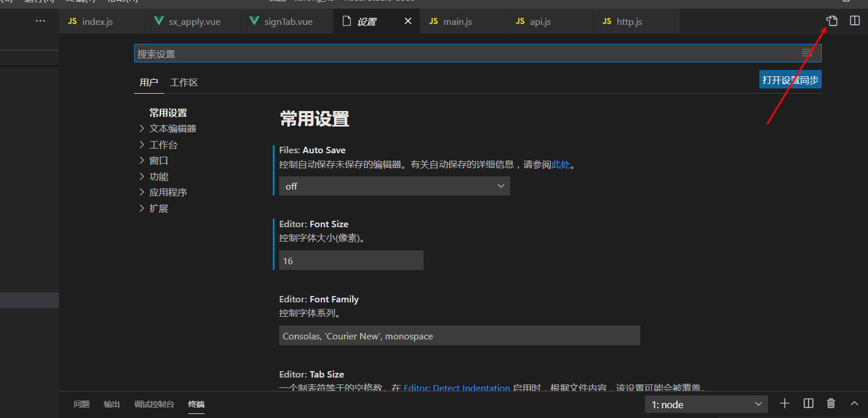Image resolution: width=868 pixels, height=418 pixels.
Task: Open the main.js tab
Action: [x=463, y=21]
